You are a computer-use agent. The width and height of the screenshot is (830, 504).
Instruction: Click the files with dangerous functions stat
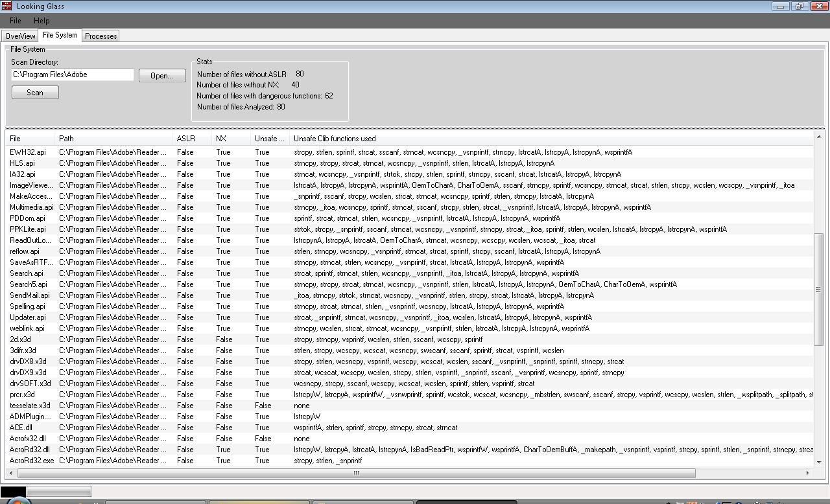265,96
